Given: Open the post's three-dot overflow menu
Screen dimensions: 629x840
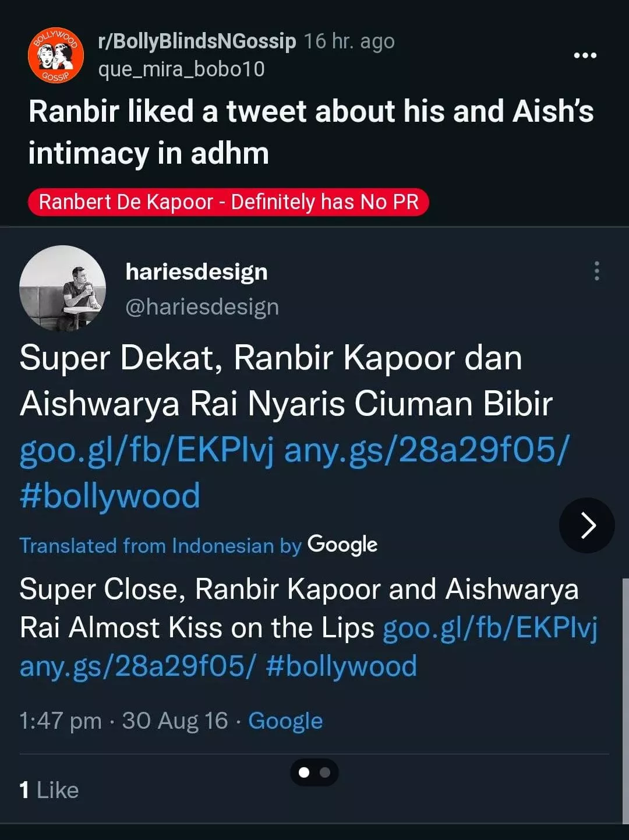Looking at the screenshot, I should [x=585, y=55].
